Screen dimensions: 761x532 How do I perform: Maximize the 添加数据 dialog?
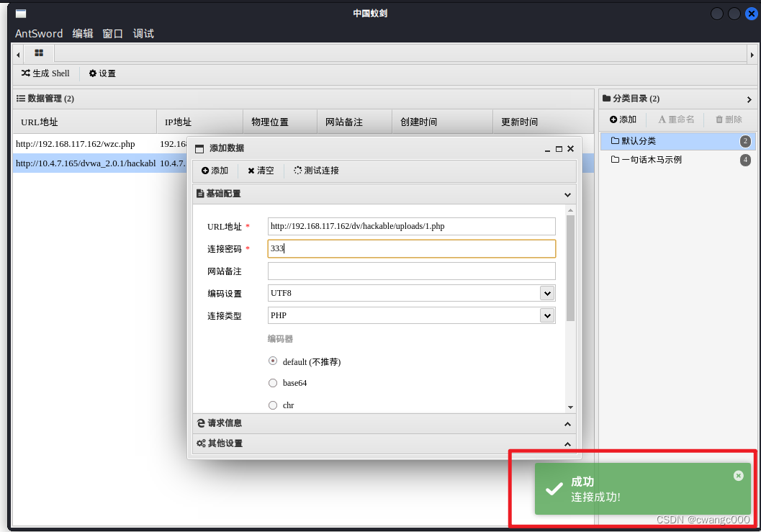(559, 149)
